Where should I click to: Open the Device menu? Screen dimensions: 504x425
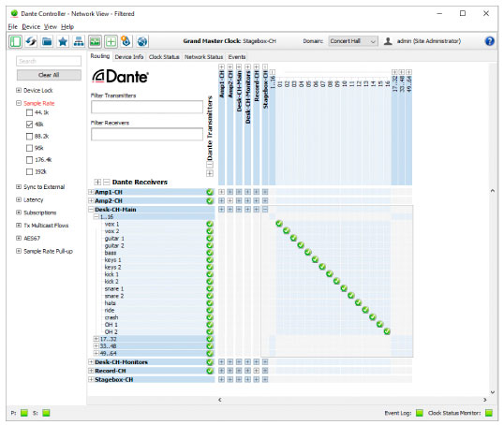31,26
